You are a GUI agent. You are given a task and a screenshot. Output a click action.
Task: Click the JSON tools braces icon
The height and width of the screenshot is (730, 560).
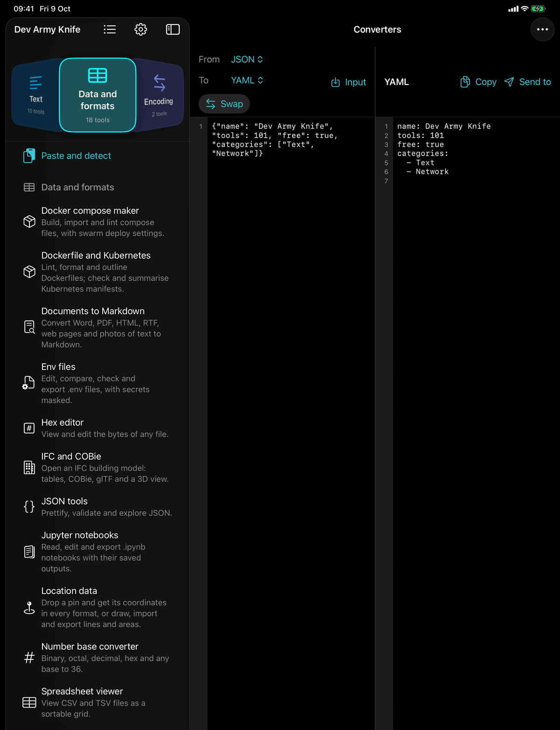point(29,507)
